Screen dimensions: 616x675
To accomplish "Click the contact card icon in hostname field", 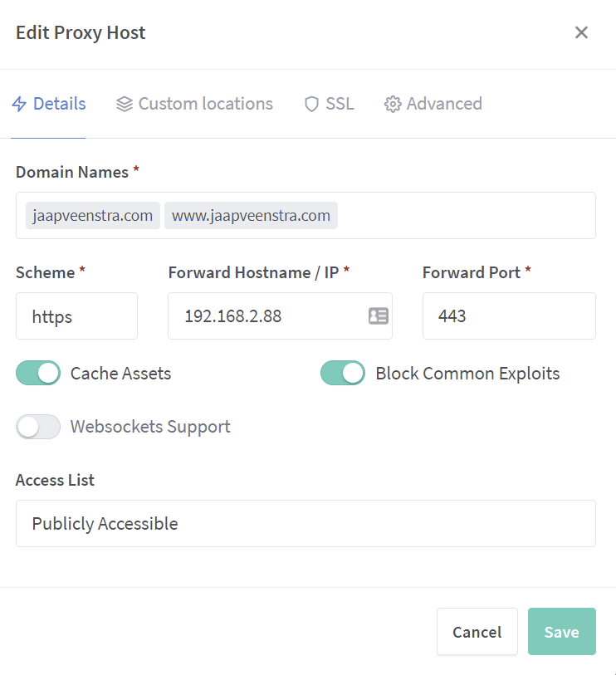I will point(378,316).
